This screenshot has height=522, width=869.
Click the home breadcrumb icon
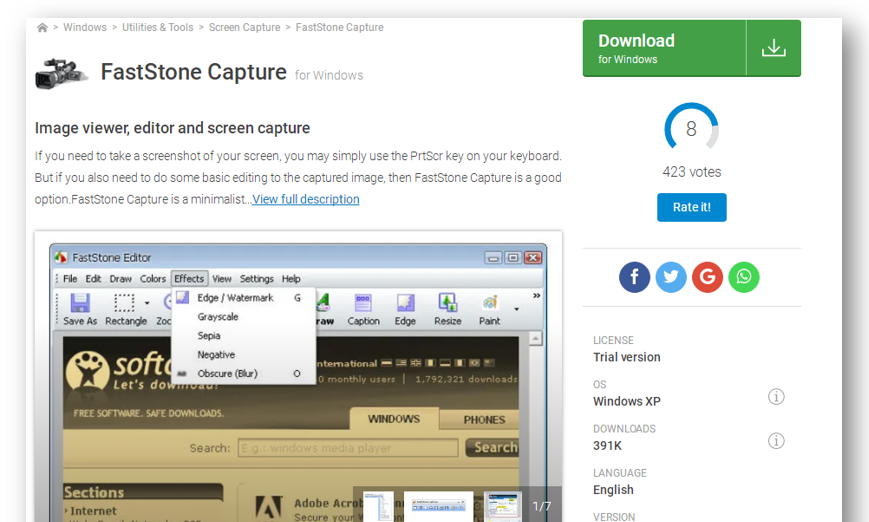coord(42,28)
